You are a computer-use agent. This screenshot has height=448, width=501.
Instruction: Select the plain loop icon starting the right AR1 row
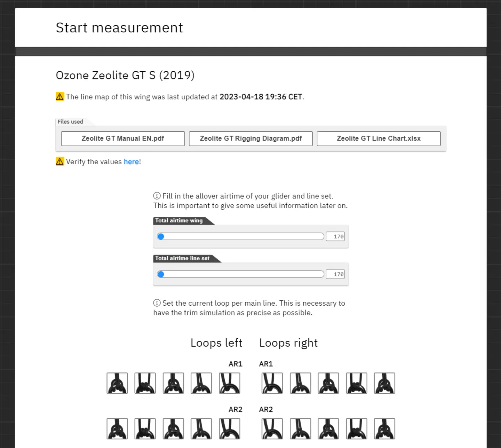[272, 383]
